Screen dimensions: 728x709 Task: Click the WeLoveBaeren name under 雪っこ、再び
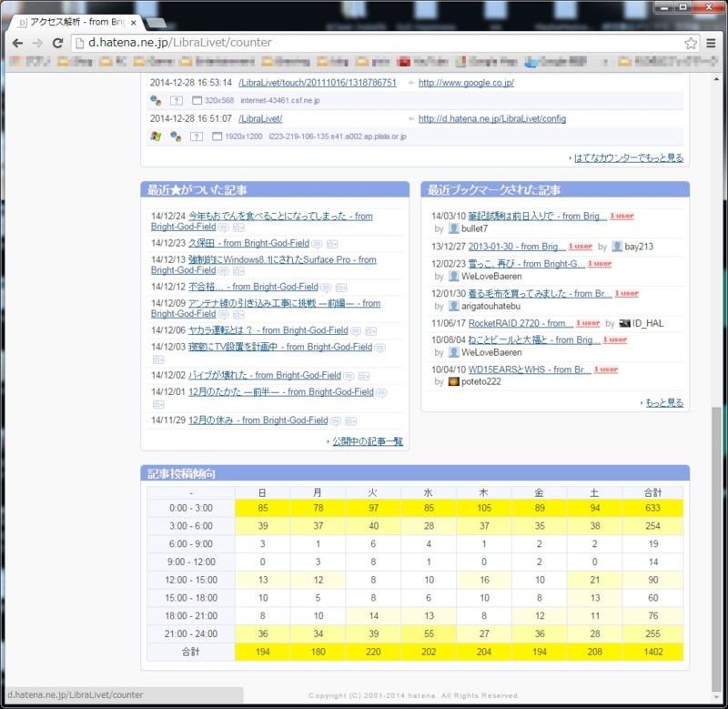coord(491,277)
